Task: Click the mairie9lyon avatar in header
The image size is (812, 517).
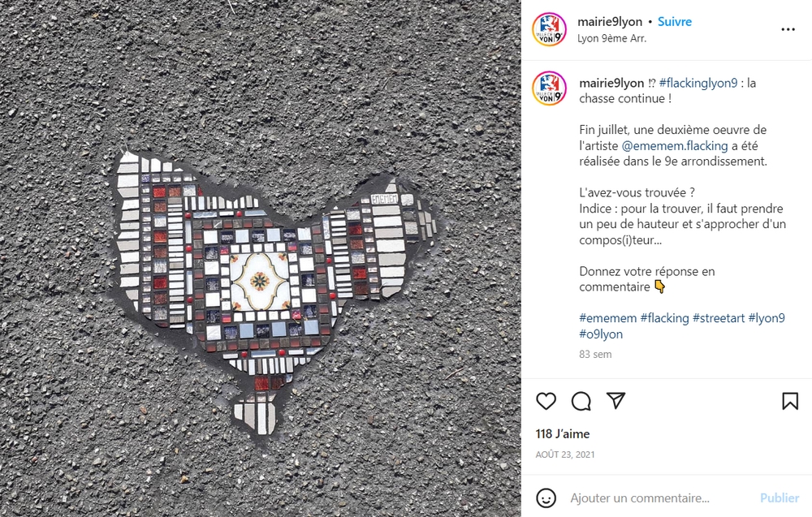Action: tap(550, 29)
